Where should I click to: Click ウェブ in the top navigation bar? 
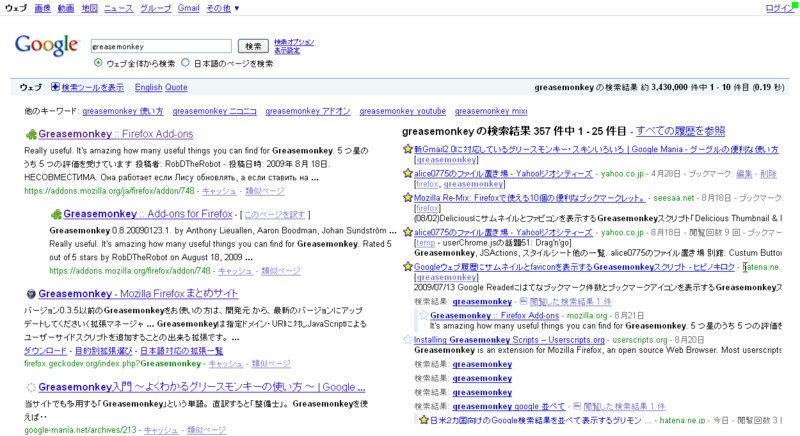[16, 8]
